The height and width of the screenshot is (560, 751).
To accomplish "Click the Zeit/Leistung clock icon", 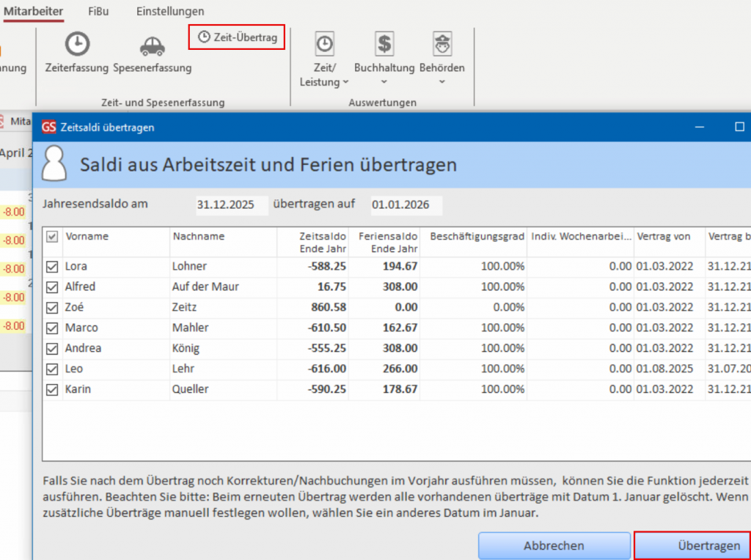I will tap(324, 45).
